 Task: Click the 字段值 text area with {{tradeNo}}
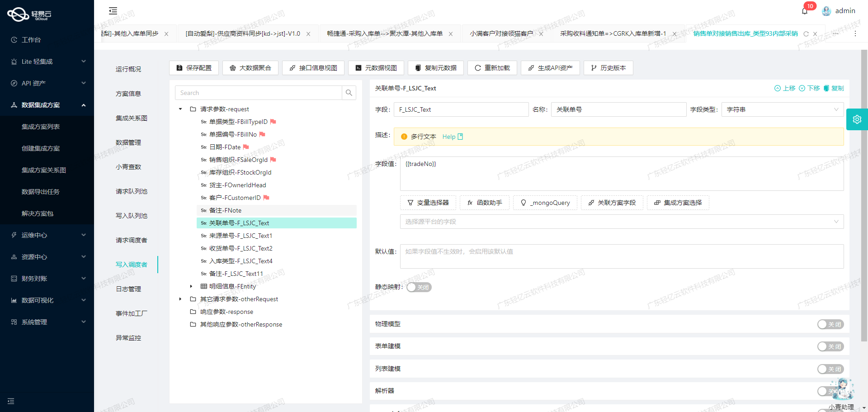[622, 174]
